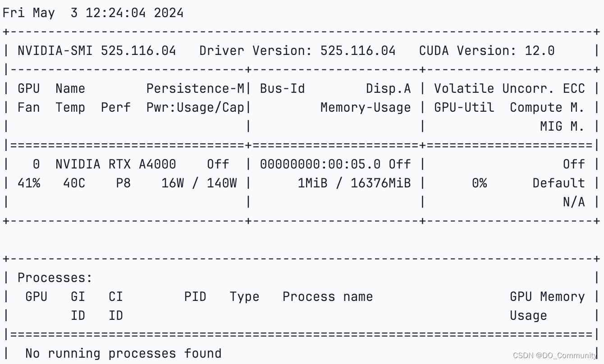The width and height of the screenshot is (604, 364).
Task: Select the NVIDIA RTX A4000 GPU name
Action: [116, 164]
